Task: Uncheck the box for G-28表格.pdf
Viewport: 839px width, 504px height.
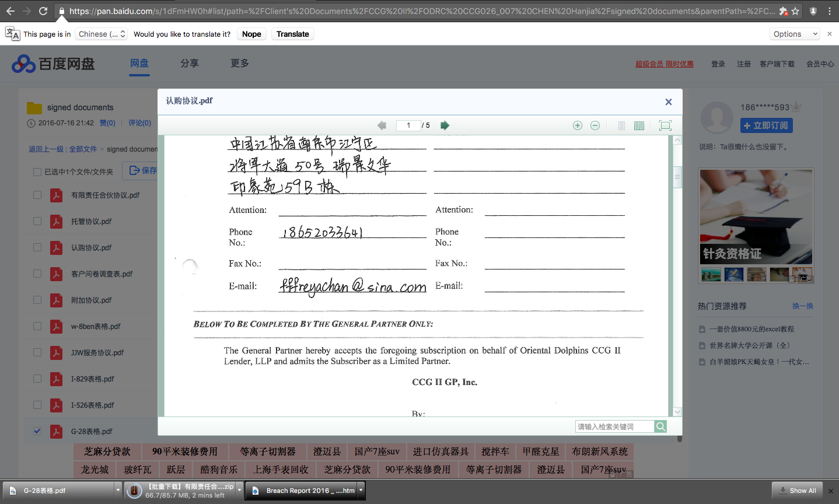Action: (x=37, y=431)
